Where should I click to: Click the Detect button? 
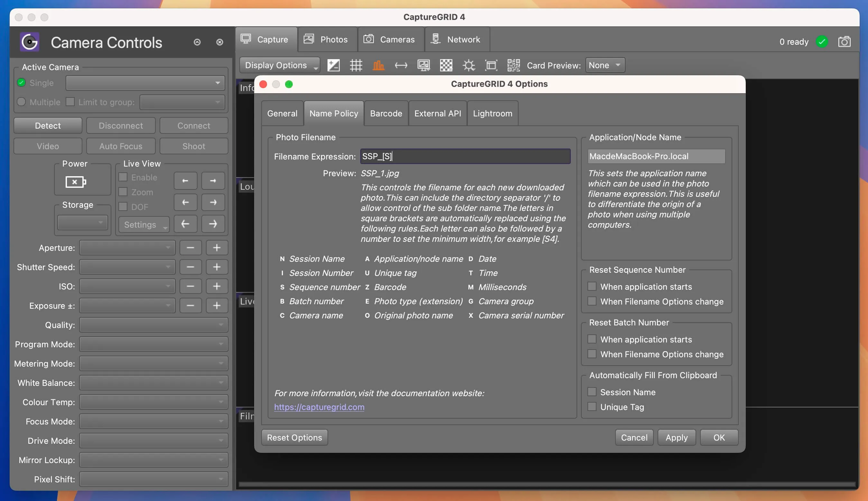click(48, 126)
